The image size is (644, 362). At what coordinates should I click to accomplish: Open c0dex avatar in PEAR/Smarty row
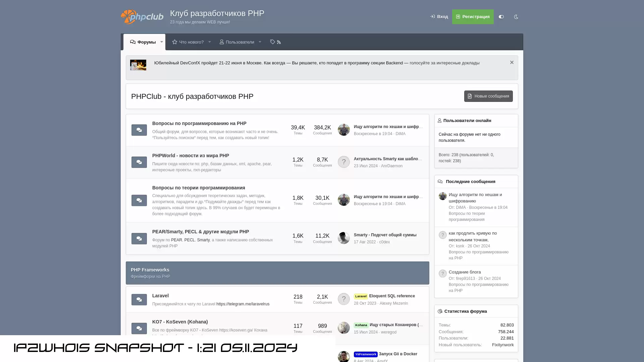coord(344,238)
